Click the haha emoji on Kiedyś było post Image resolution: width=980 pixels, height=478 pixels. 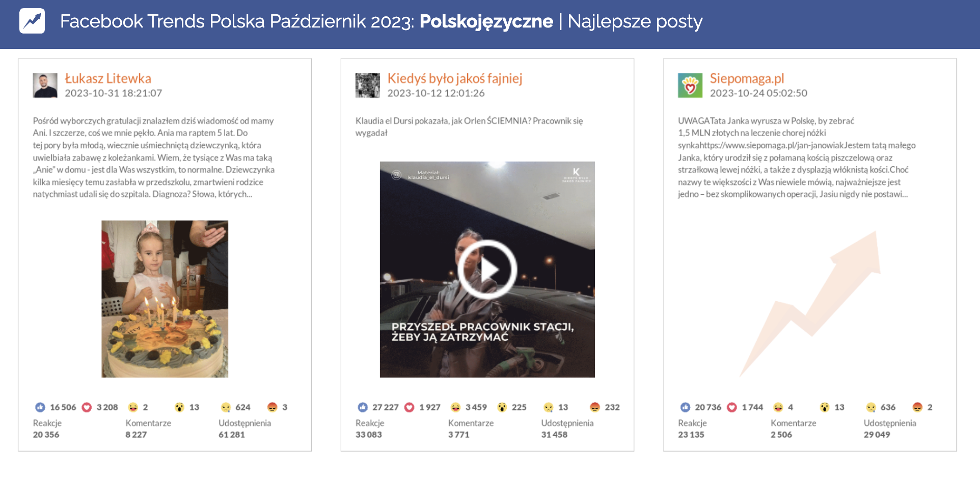(x=455, y=407)
